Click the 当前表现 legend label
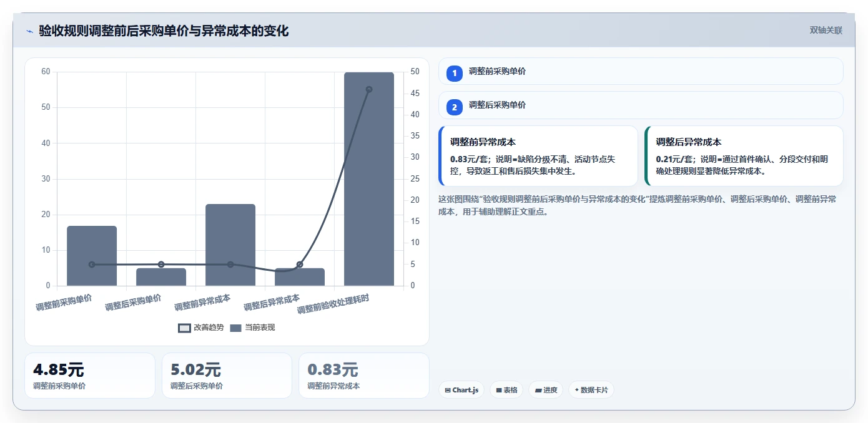 260,328
